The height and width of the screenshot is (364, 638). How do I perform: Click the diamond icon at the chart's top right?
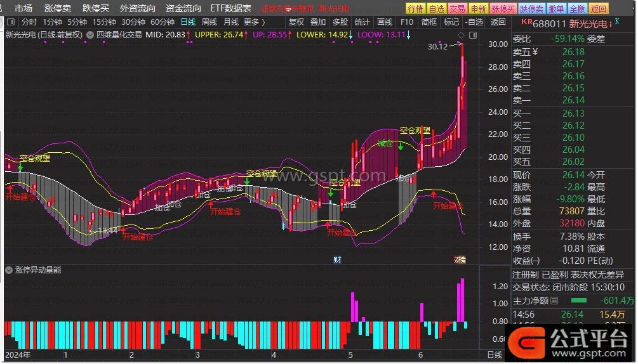[461, 36]
